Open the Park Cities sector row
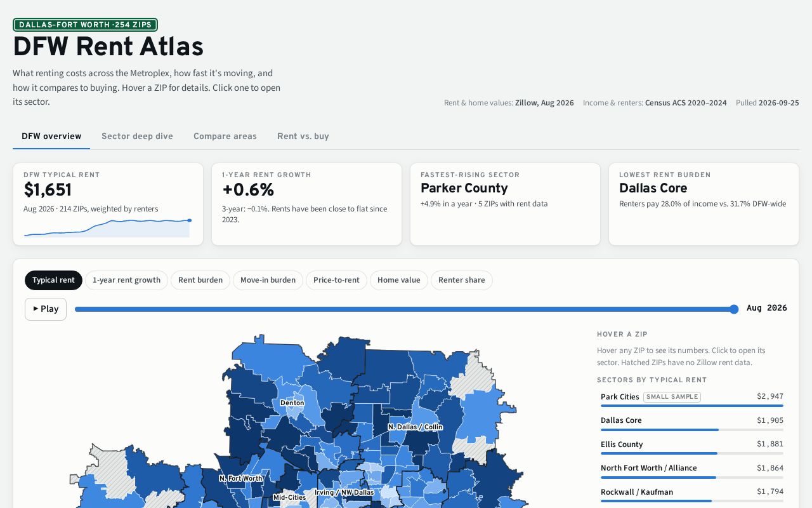The image size is (812, 508). 692,398
